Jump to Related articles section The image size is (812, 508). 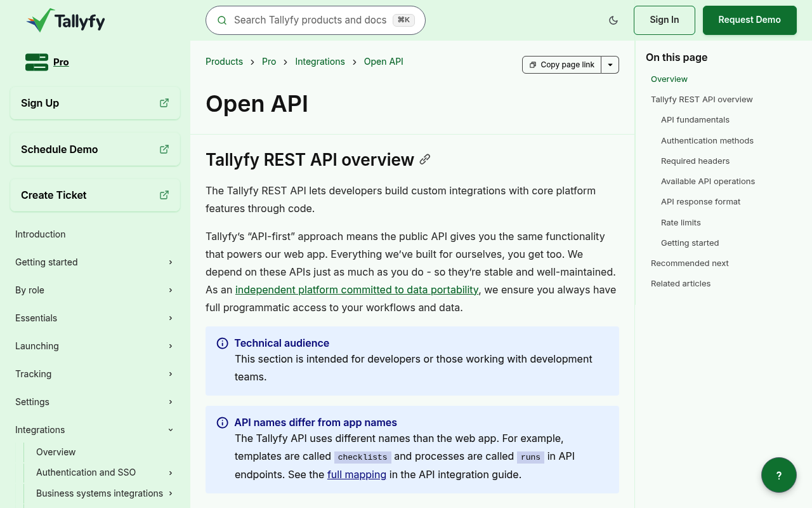[x=681, y=284]
